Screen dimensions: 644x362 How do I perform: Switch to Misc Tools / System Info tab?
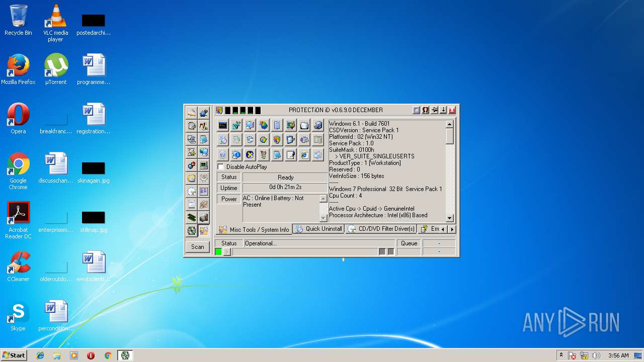254,229
